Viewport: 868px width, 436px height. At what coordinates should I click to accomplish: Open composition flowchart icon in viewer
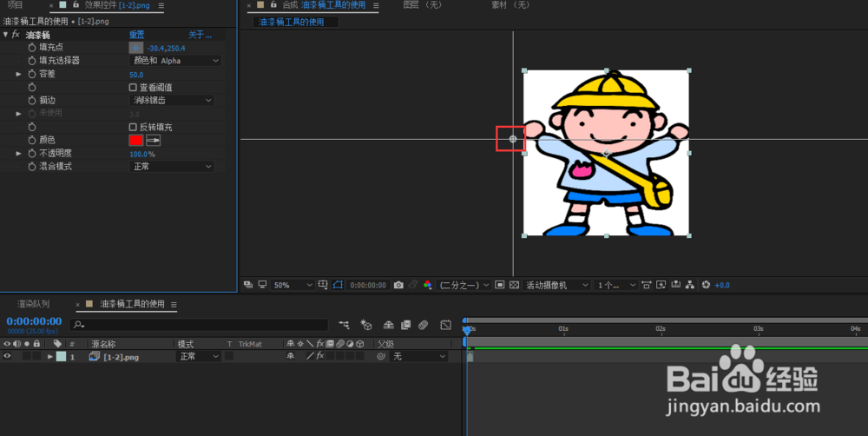690,285
